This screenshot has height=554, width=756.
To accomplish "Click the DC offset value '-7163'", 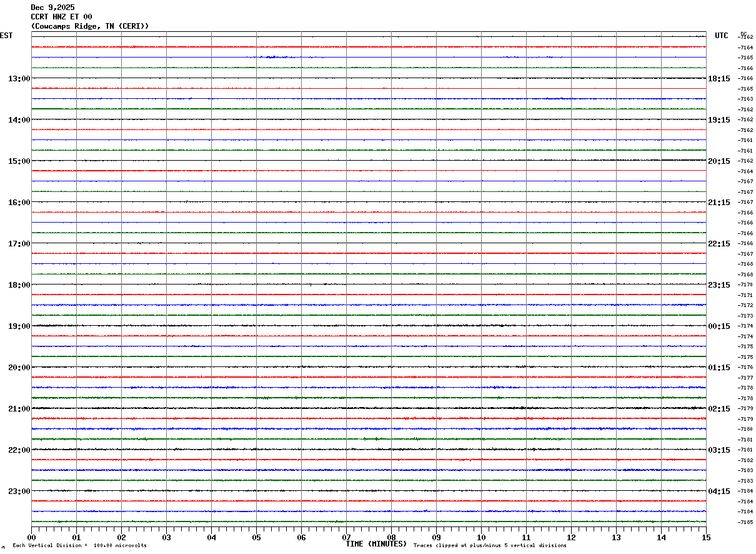I will click(745, 99).
